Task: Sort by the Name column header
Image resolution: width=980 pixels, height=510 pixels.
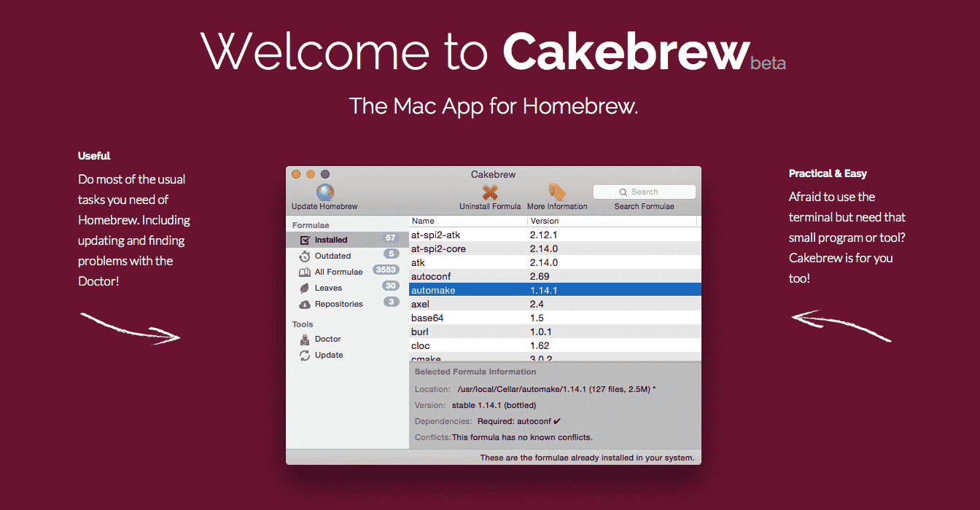Action: pos(468,221)
